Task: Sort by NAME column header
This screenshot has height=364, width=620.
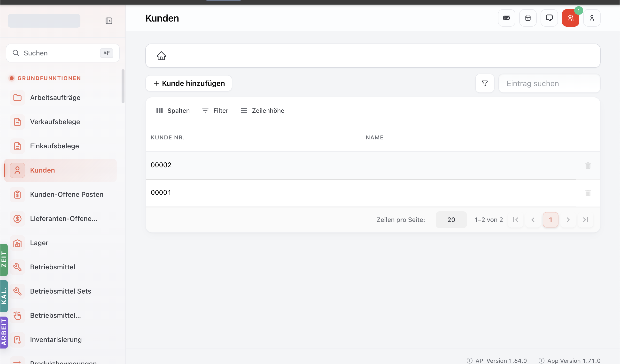Action: click(374, 137)
